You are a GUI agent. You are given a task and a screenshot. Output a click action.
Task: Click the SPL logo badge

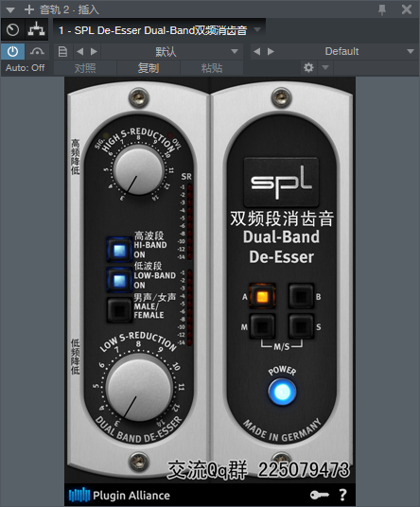pyautogui.click(x=281, y=182)
